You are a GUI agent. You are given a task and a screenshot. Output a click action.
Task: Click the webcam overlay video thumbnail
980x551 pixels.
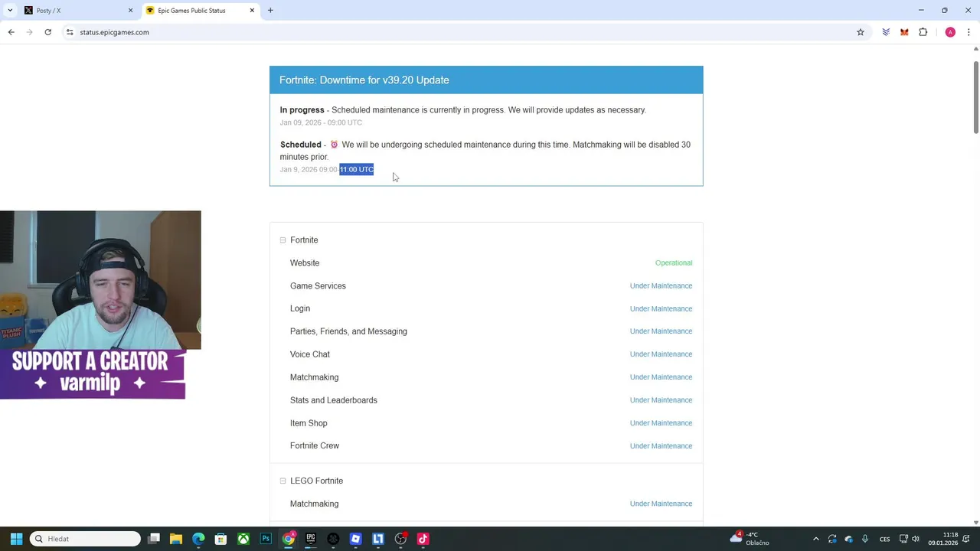pos(100,280)
